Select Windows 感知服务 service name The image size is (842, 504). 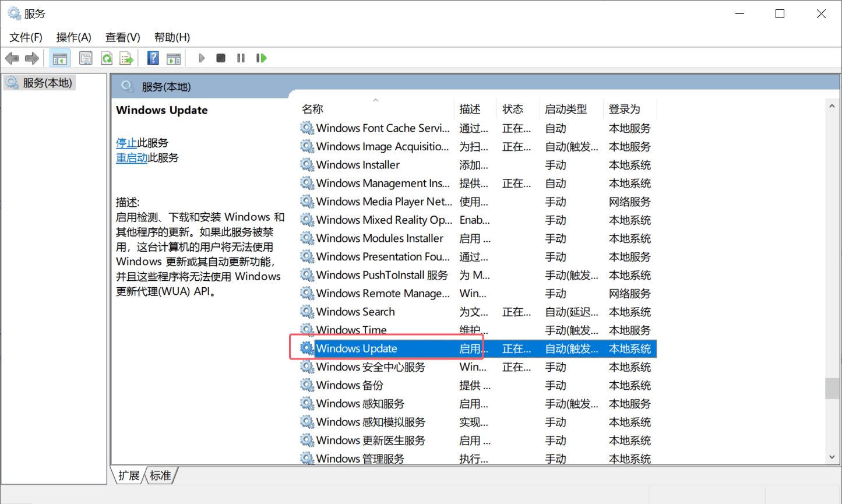point(360,404)
